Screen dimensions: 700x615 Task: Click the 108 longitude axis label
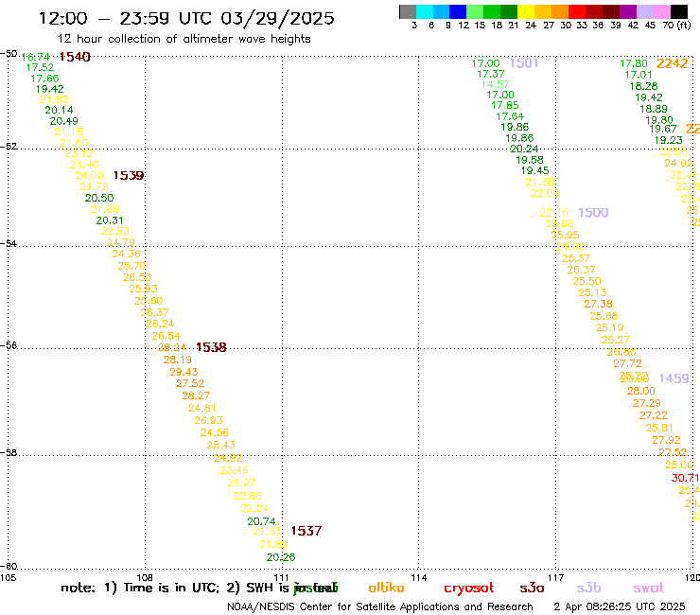pos(145,577)
